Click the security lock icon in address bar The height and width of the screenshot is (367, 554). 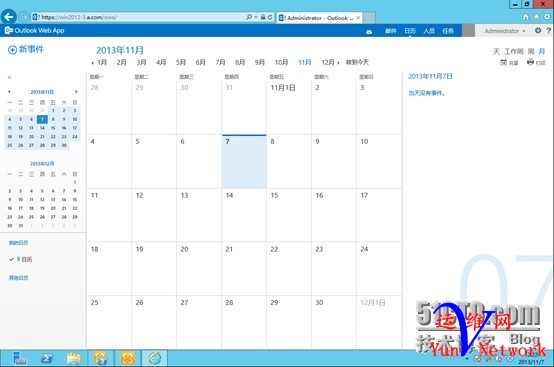pyautogui.click(x=263, y=17)
